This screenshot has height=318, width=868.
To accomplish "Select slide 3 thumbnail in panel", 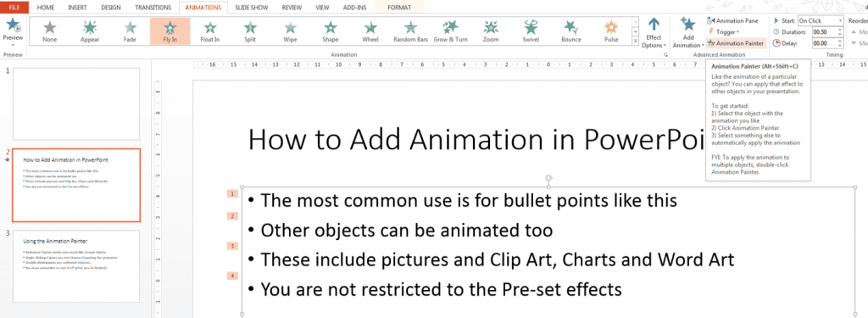I will pyautogui.click(x=76, y=266).
